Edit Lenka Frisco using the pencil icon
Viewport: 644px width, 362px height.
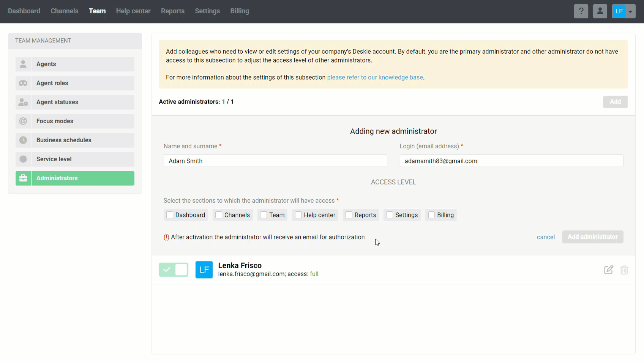[608, 270]
